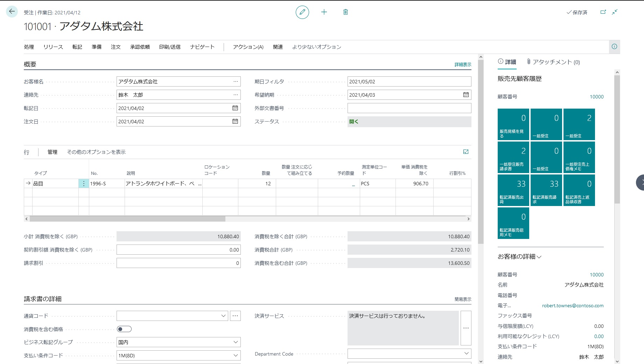This screenshot has width=644, height=364.
Task: Click the left arrow of the lines scrollbar
Action: [27, 219]
